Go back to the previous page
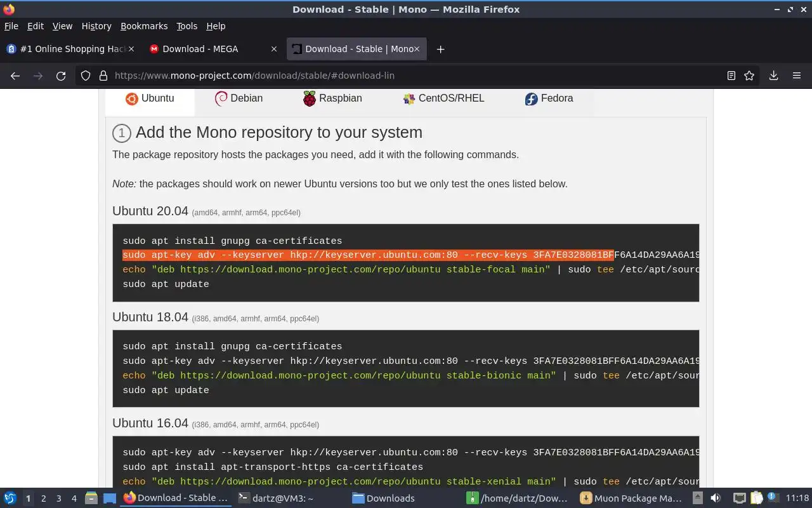812x508 pixels. click(15, 76)
